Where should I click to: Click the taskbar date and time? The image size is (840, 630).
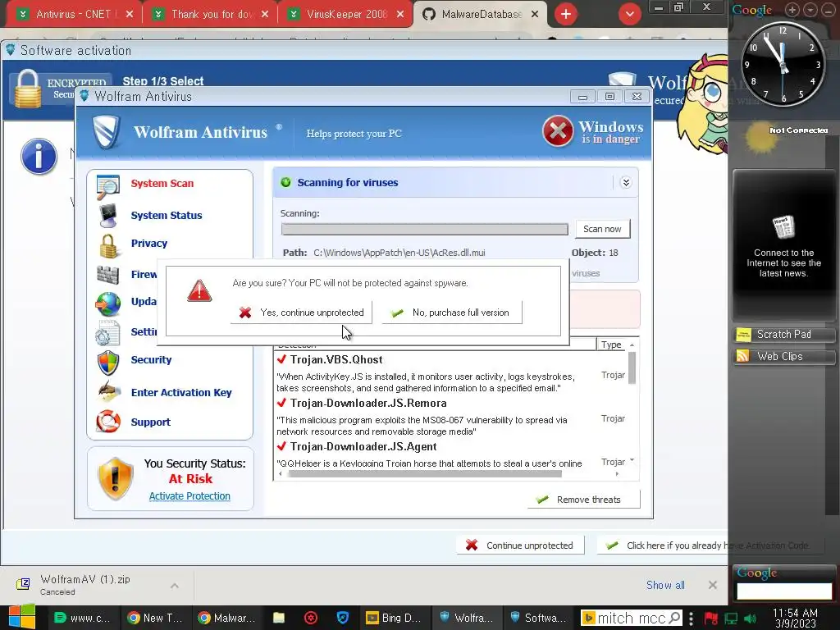tap(796, 618)
